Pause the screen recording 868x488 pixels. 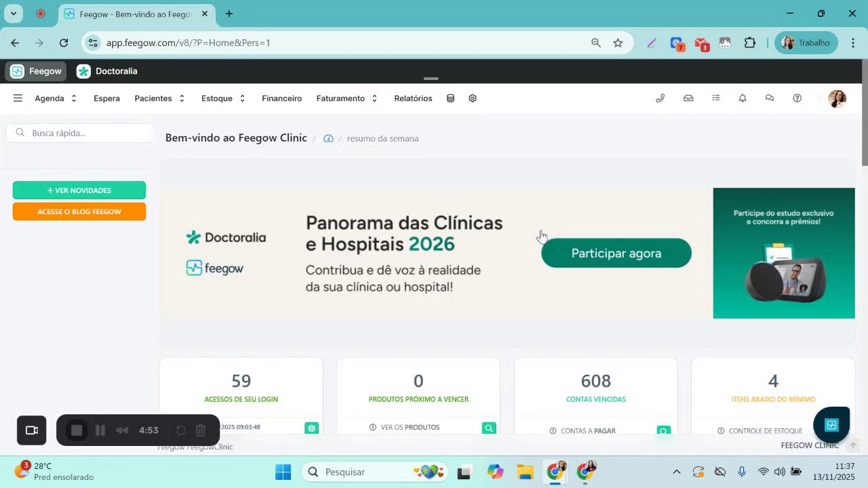click(x=100, y=430)
